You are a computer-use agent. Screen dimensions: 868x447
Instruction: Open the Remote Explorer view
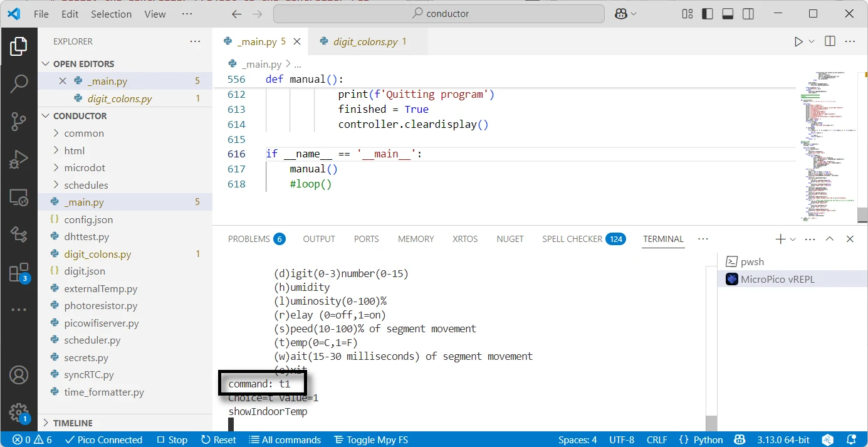tap(19, 198)
